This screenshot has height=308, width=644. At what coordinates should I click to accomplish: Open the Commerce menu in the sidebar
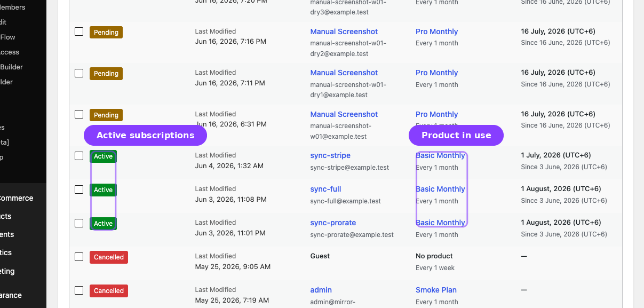17,198
